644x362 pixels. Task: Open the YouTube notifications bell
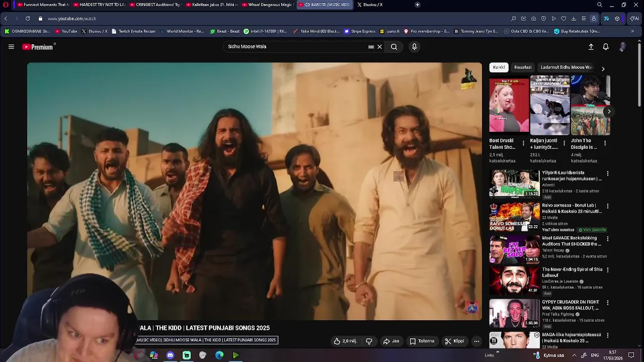[x=606, y=47]
